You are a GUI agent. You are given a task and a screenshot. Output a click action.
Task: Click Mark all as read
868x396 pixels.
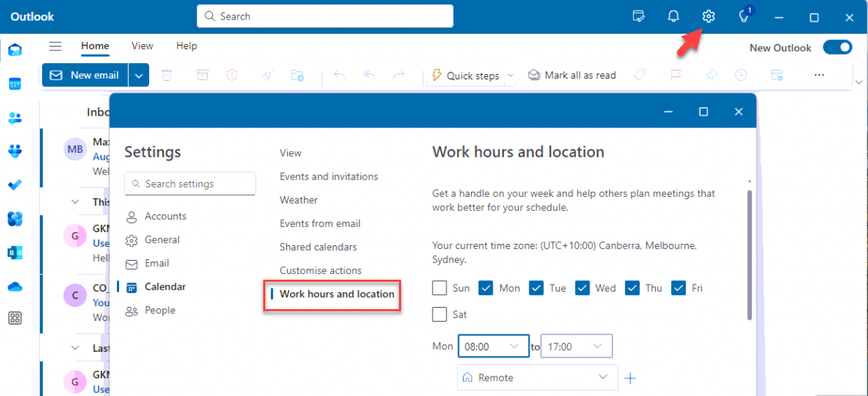[x=572, y=75]
